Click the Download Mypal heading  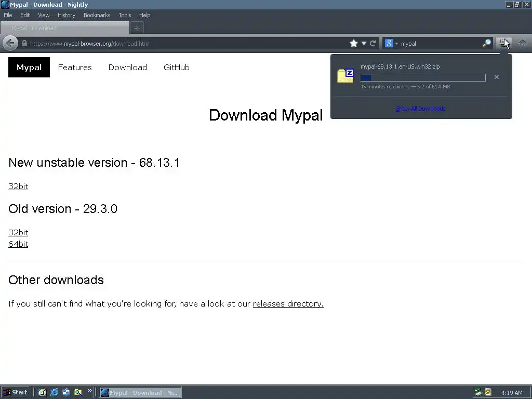point(265,115)
